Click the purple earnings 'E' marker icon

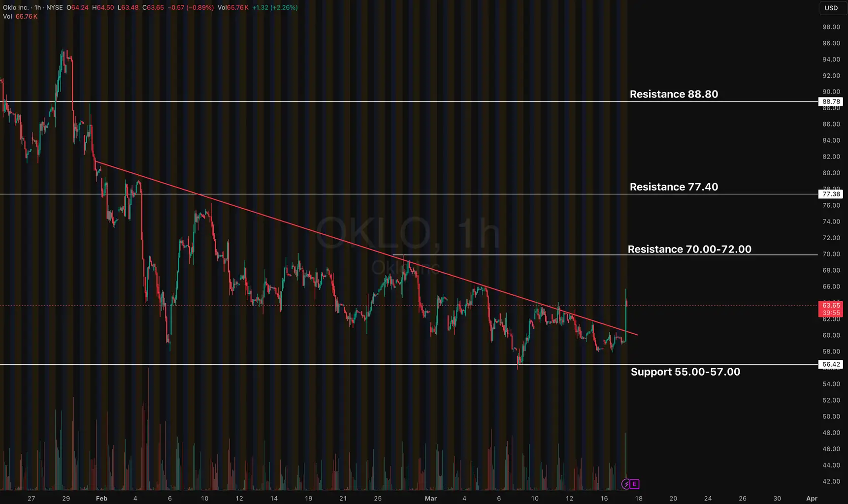(635, 484)
